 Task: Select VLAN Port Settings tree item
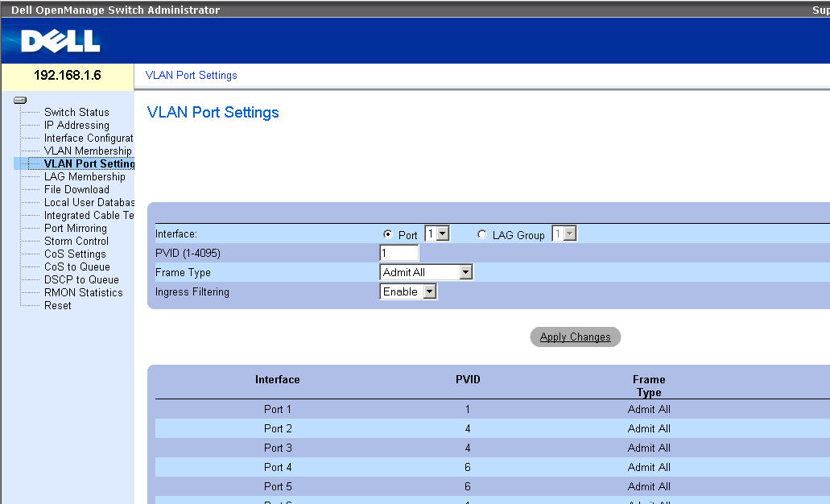pos(89,163)
